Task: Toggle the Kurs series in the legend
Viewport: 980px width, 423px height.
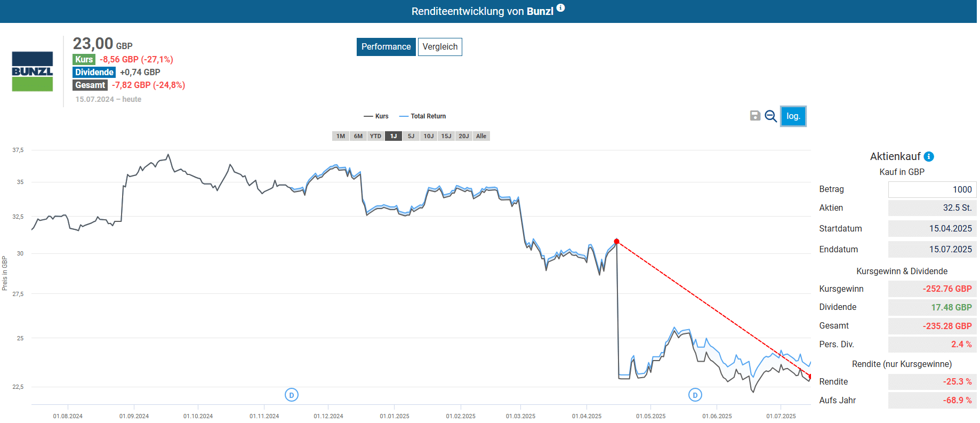Action: coord(376,116)
